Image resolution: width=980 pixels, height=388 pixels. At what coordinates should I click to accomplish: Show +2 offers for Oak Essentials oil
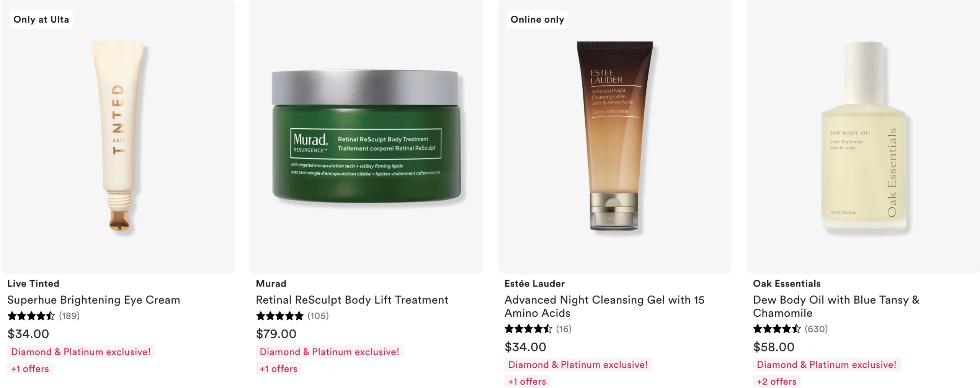tap(777, 381)
